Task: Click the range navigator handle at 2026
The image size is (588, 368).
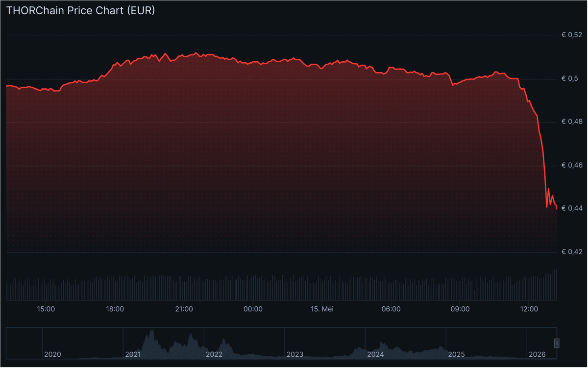Action: pos(556,343)
